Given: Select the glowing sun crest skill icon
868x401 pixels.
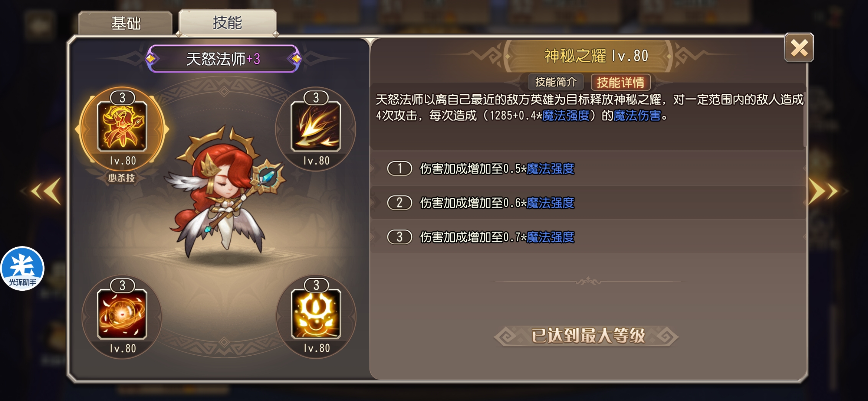Looking at the screenshot, I should coord(316,314).
